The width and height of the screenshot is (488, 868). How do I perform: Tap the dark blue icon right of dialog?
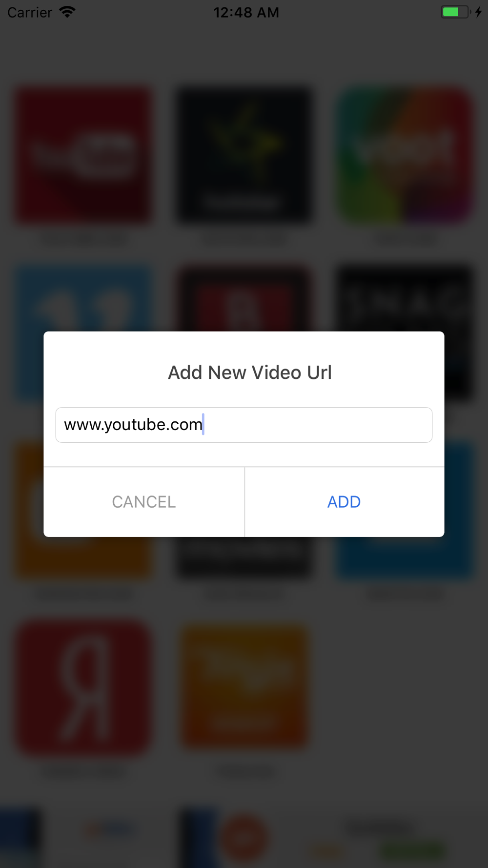[x=459, y=510]
